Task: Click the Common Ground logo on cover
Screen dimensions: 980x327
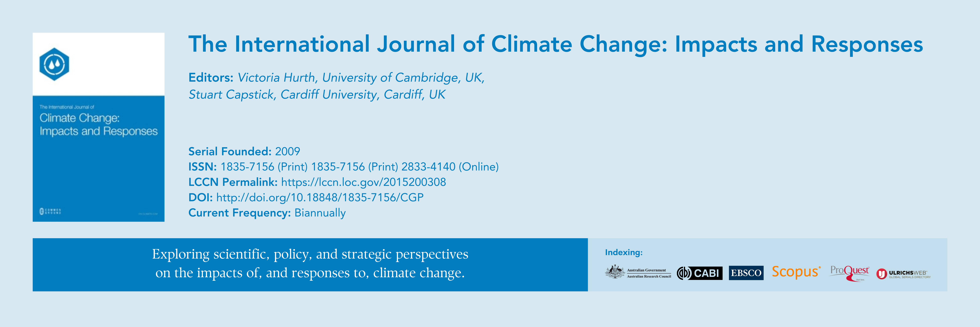Action: point(50,211)
